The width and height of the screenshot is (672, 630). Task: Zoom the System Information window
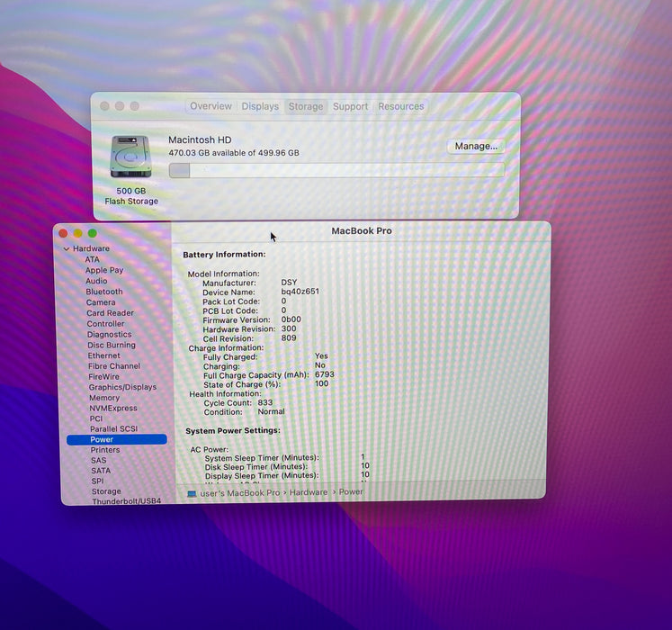(92, 233)
